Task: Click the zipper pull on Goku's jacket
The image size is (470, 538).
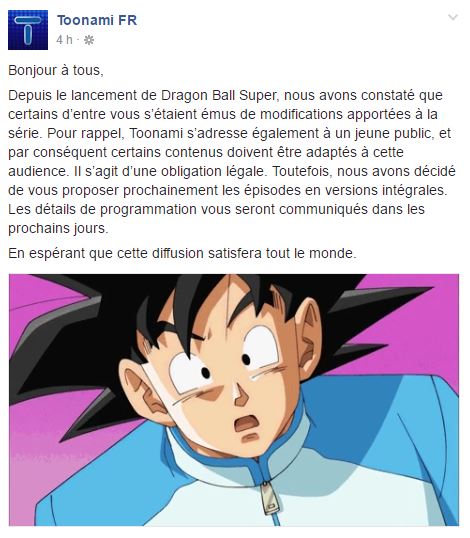Action: [269, 498]
